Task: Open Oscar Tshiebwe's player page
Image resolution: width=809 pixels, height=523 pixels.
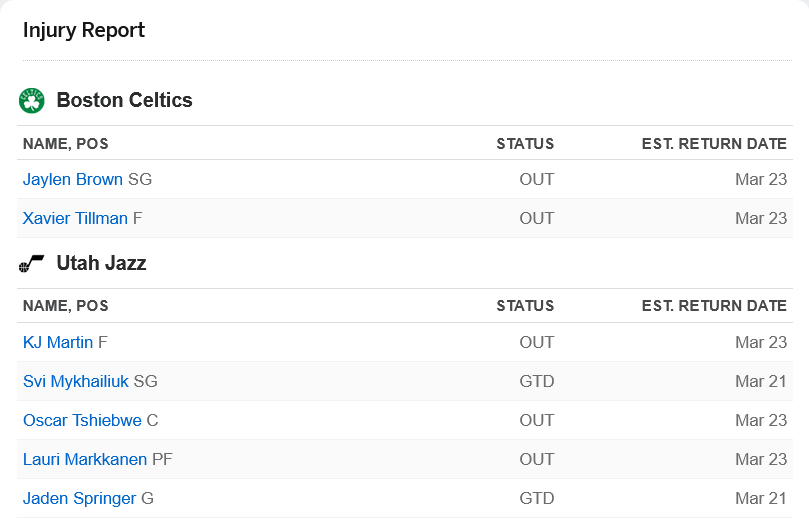Action: 82,420
